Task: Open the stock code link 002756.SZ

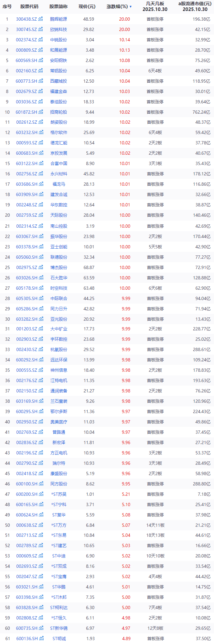Action: click(27, 174)
